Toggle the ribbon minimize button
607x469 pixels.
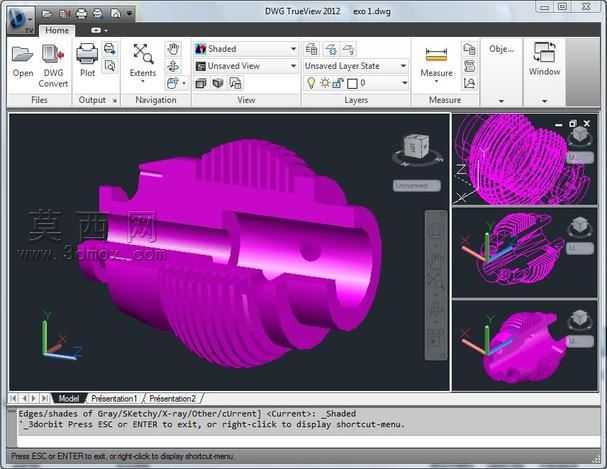click(x=96, y=30)
